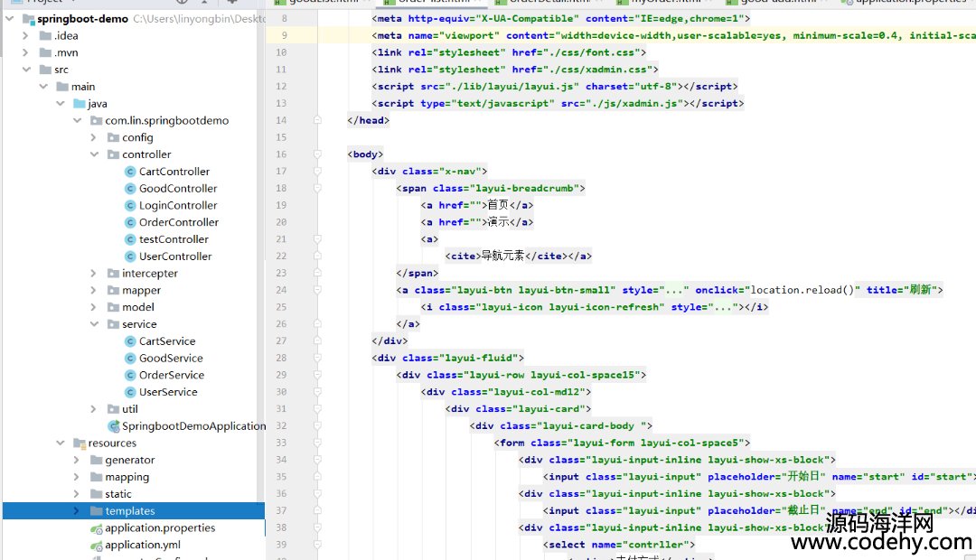The height and width of the screenshot is (560, 976).
Task: Expand the intercepter package
Action: click(93, 273)
